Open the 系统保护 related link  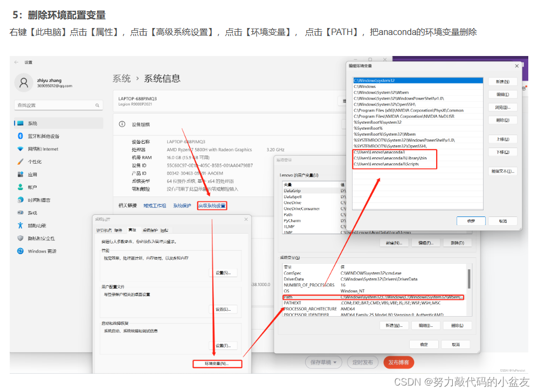pos(182,206)
